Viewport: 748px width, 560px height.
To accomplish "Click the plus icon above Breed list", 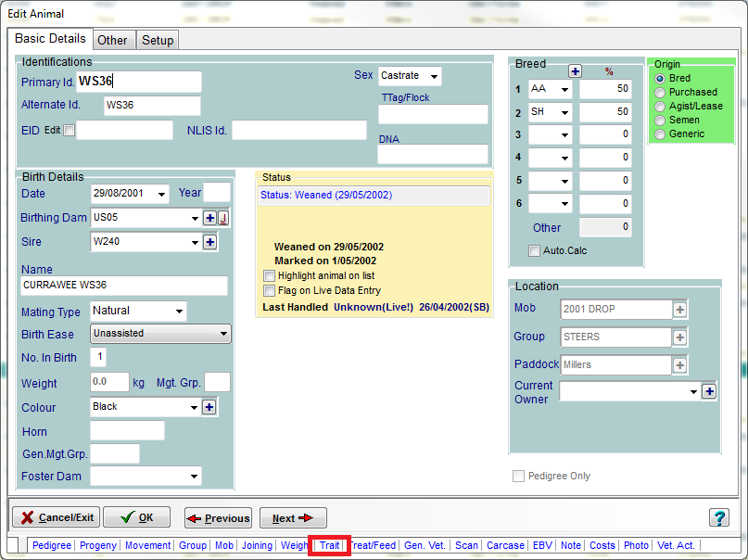I will 575,71.
